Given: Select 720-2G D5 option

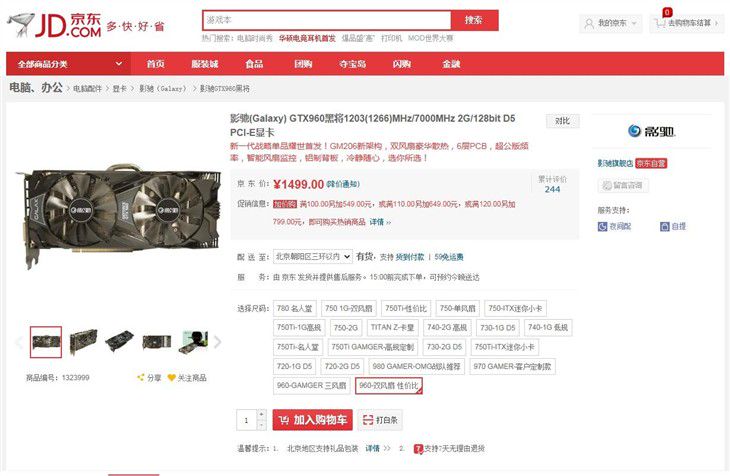Looking at the screenshot, I should pos(342,366).
